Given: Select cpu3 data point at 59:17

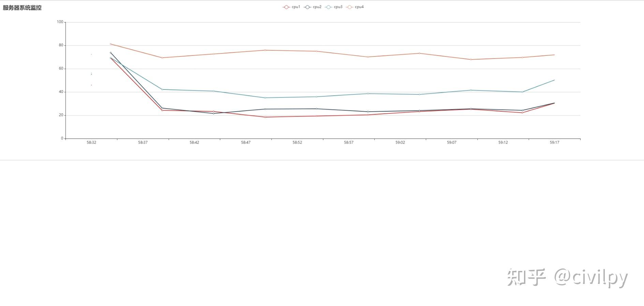Looking at the screenshot, I should coord(554,80).
